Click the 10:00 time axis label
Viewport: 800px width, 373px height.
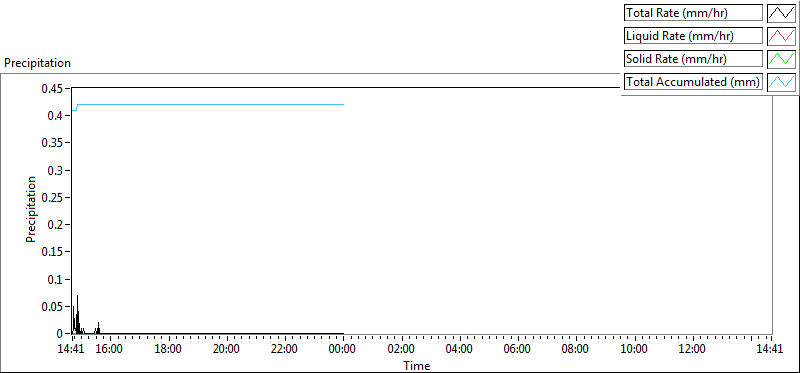pyautogui.click(x=634, y=350)
